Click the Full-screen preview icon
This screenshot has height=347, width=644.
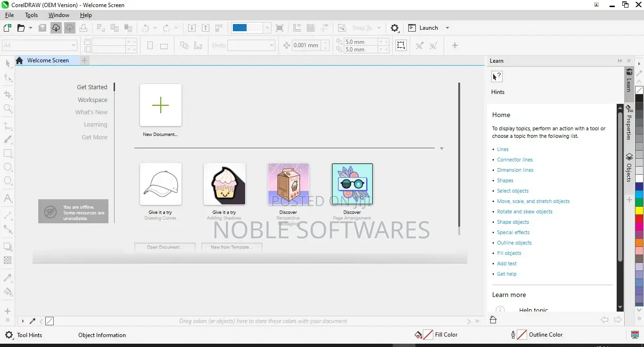point(280,28)
